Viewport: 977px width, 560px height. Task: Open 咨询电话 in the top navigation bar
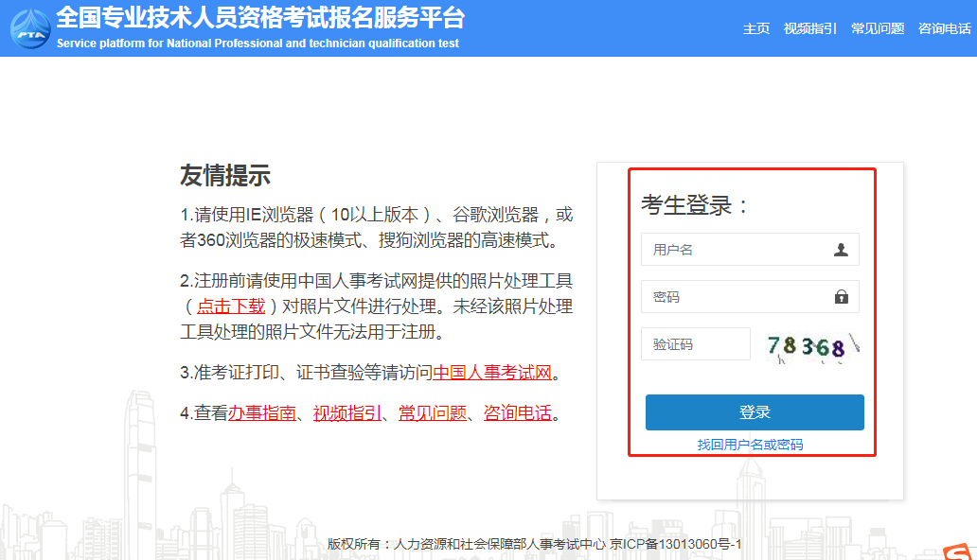(944, 28)
